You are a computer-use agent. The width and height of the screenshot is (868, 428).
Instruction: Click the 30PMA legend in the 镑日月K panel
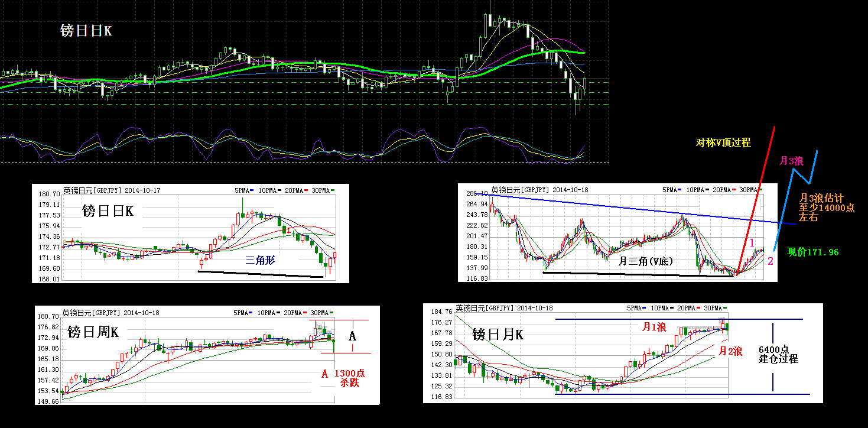coord(716,308)
